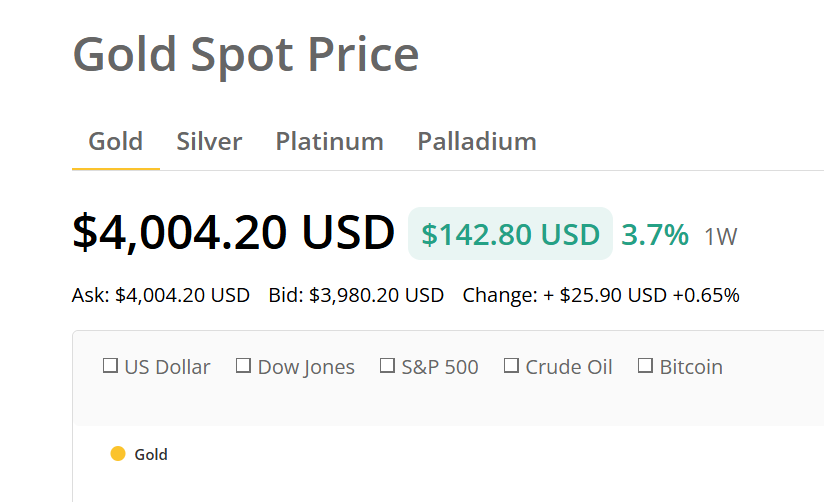
Task: Click the 1W time period label
Action: pos(720,237)
